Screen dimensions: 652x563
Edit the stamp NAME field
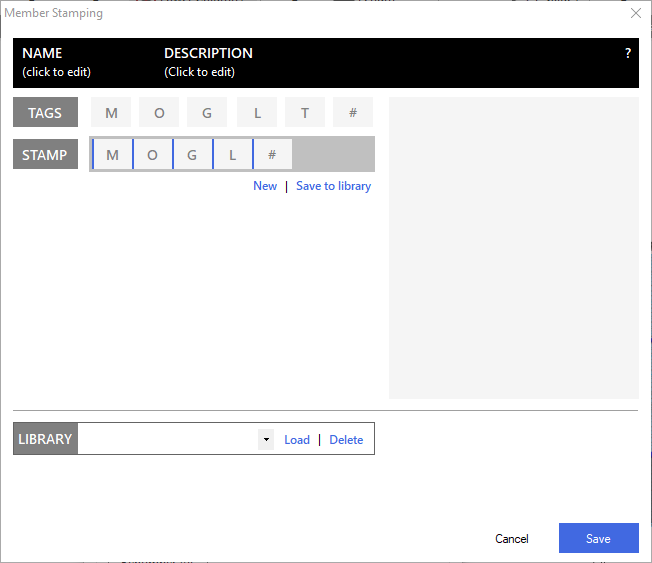56,72
